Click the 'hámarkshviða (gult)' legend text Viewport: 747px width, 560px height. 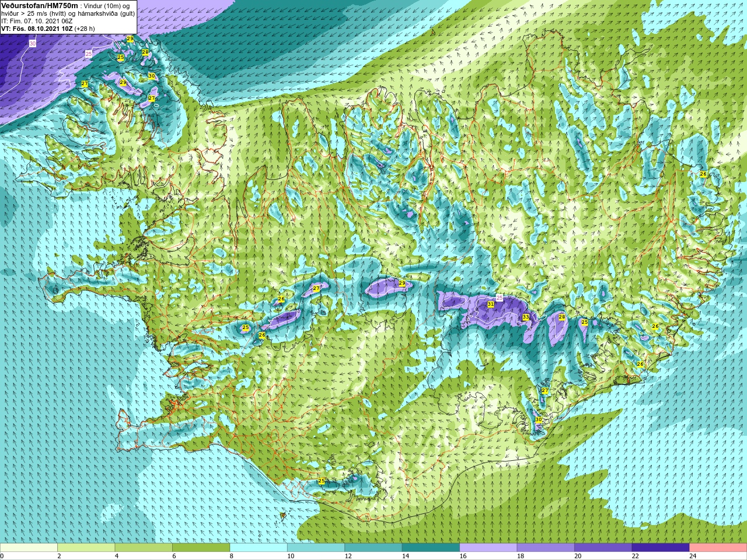pyautogui.click(x=107, y=13)
